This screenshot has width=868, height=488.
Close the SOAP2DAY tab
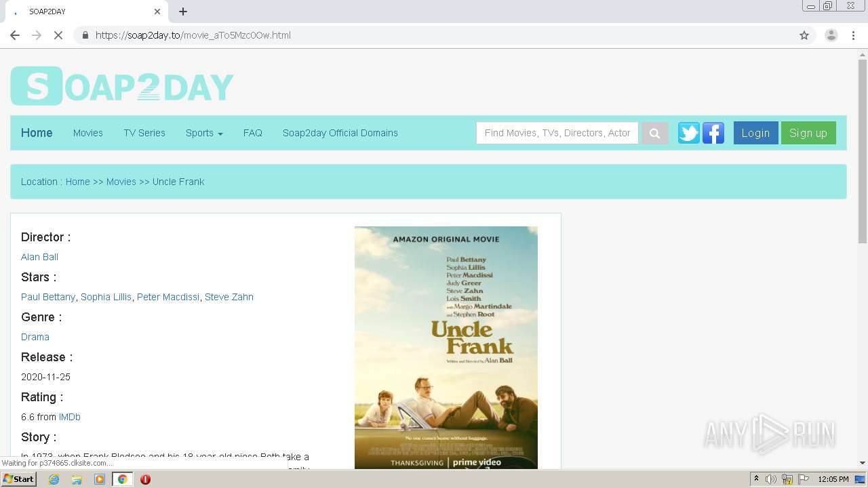click(157, 12)
